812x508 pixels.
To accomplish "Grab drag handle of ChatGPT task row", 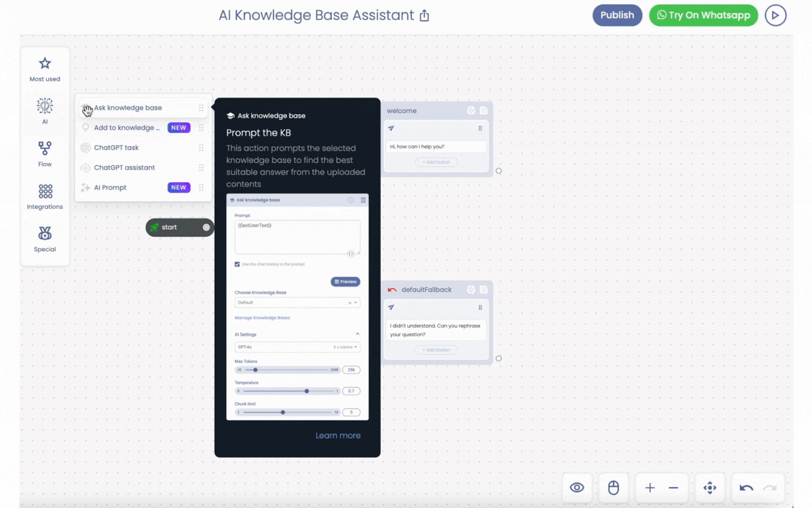I will 201,148.
